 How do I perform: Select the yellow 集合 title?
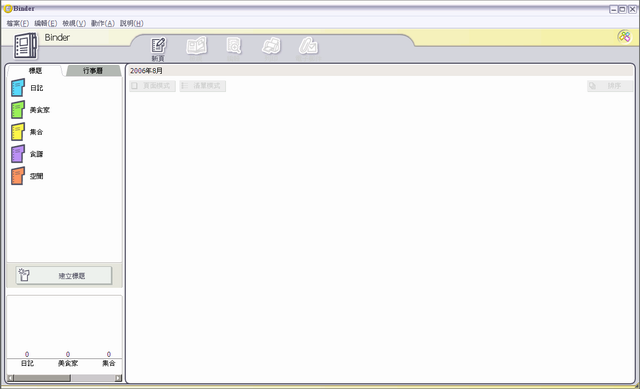[27, 132]
